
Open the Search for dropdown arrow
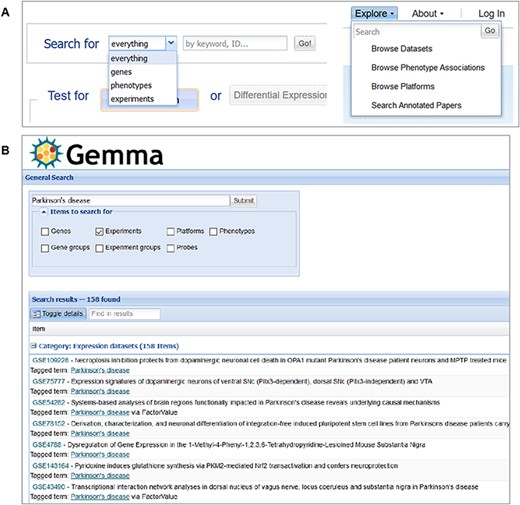(x=171, y=43)
